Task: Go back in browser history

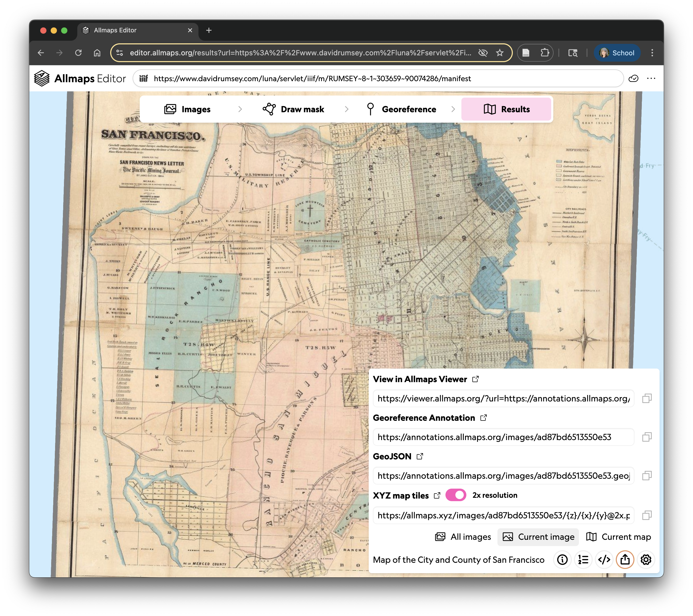Action: coord(41,53)
